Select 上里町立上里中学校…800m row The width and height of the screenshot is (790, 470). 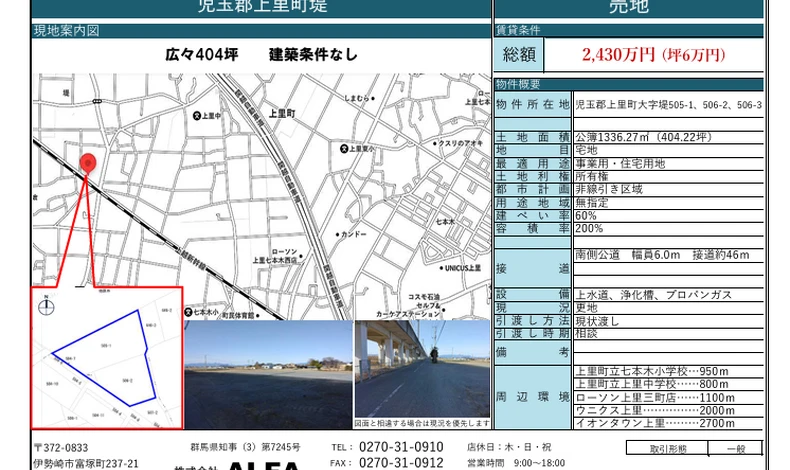coord(652,384)
